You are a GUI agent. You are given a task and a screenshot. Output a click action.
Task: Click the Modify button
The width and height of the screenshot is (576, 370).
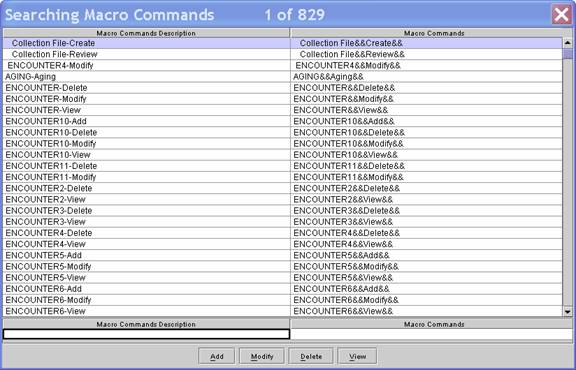click(x=262, y=356)
